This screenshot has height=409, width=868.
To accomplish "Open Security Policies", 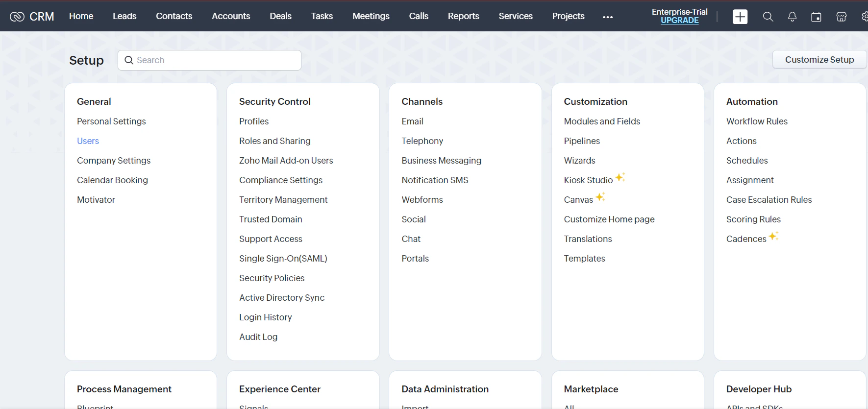I will (272, 278).
